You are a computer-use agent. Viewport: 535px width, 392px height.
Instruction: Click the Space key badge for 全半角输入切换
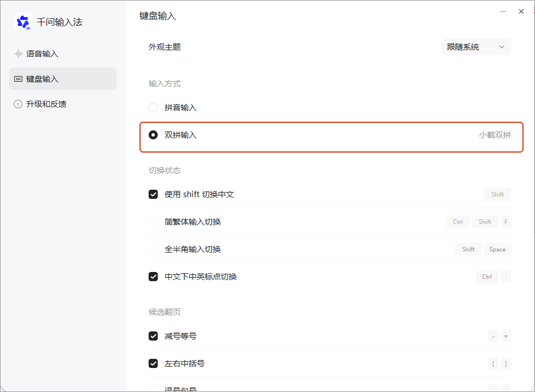click(497, 249)
